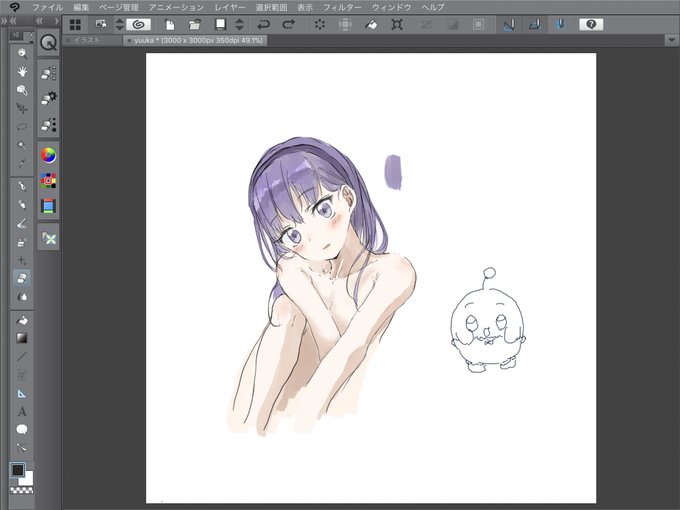
Task: Open Help question mark button
Action: click(591, 25)
